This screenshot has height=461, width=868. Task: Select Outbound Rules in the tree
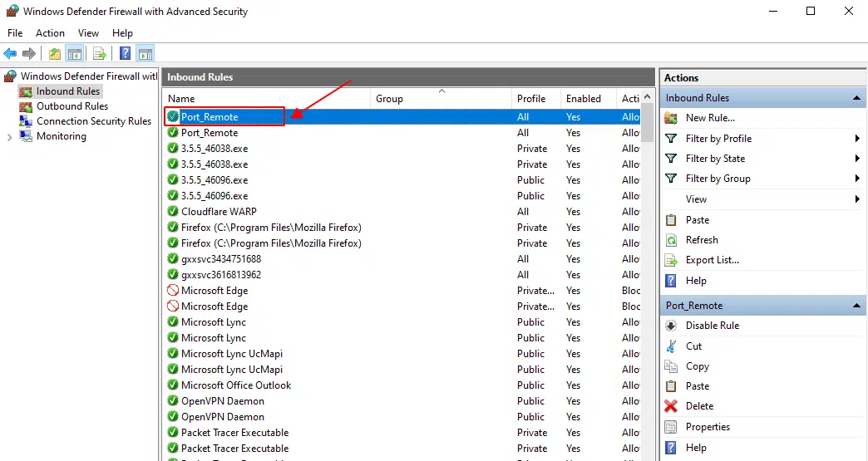point(72,106)
